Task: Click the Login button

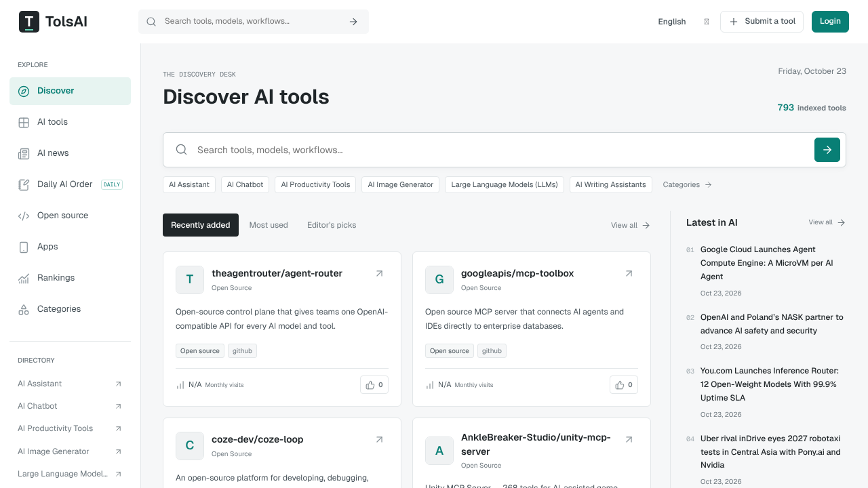Action: [x=830, y=22]
